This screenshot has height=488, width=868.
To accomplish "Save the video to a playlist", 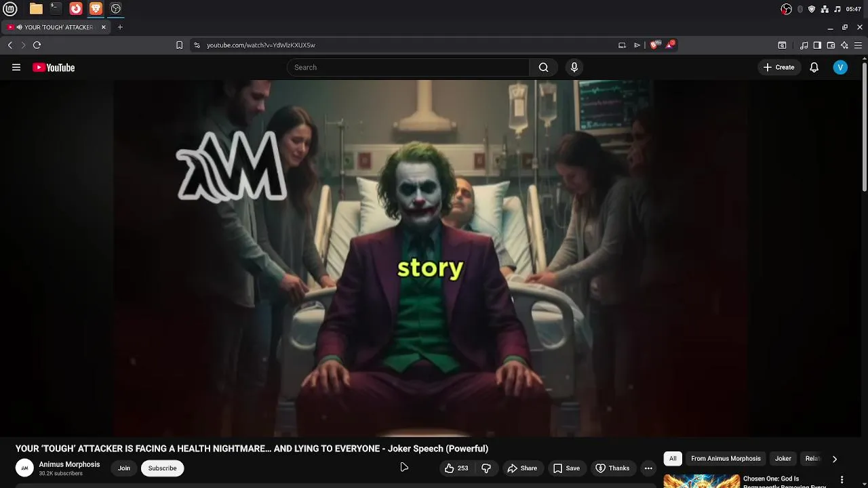I will pyautogui.click(x=566, y=468).
